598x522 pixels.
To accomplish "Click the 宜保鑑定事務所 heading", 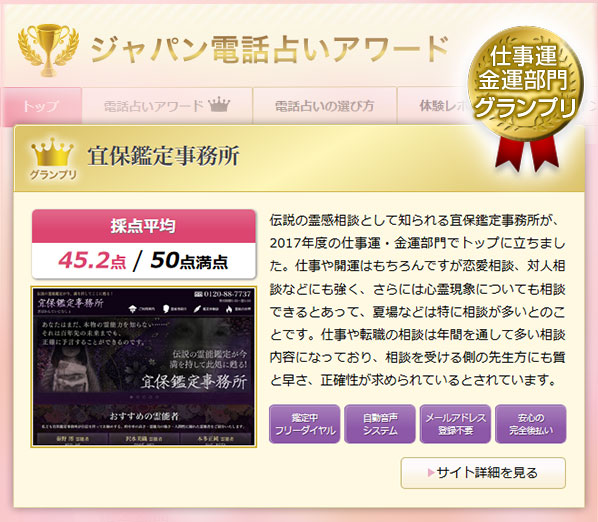I will (163, 156).
